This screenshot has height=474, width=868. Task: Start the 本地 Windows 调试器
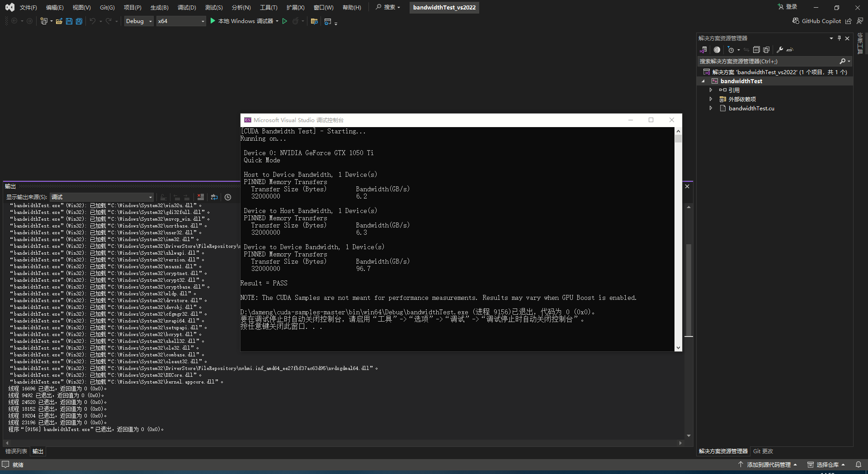tap(244, 21)
